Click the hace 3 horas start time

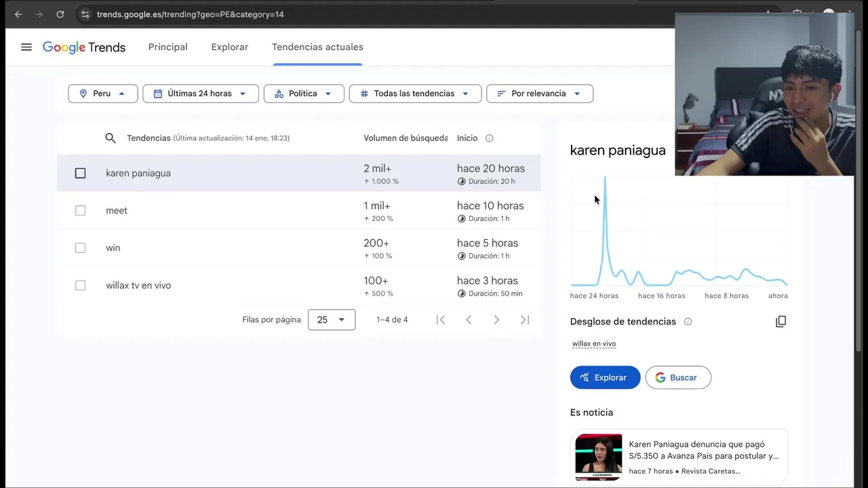488,281
